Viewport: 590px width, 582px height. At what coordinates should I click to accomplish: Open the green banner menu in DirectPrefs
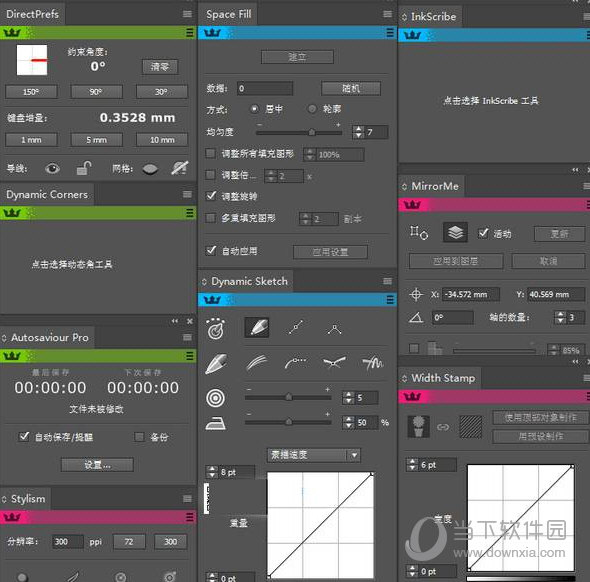click(x=190, y=32)
